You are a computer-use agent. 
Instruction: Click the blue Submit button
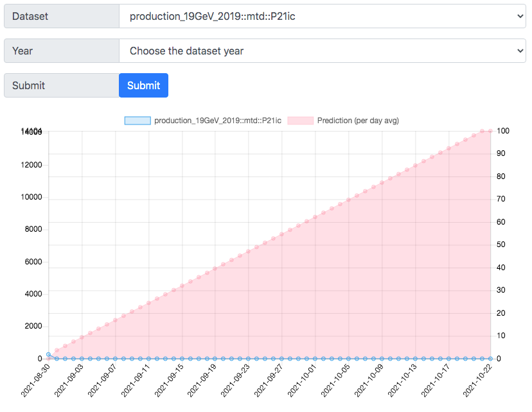pyautogui.click(x=143, y=85)
